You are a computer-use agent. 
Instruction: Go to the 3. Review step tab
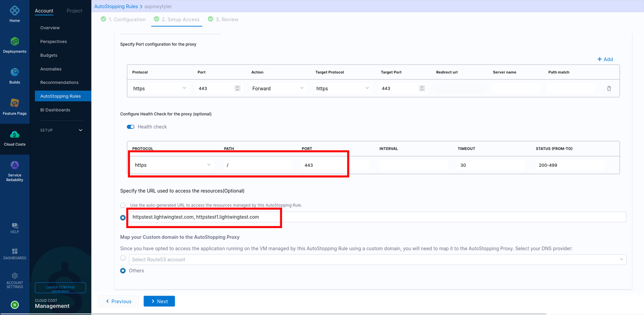[223, 19]
